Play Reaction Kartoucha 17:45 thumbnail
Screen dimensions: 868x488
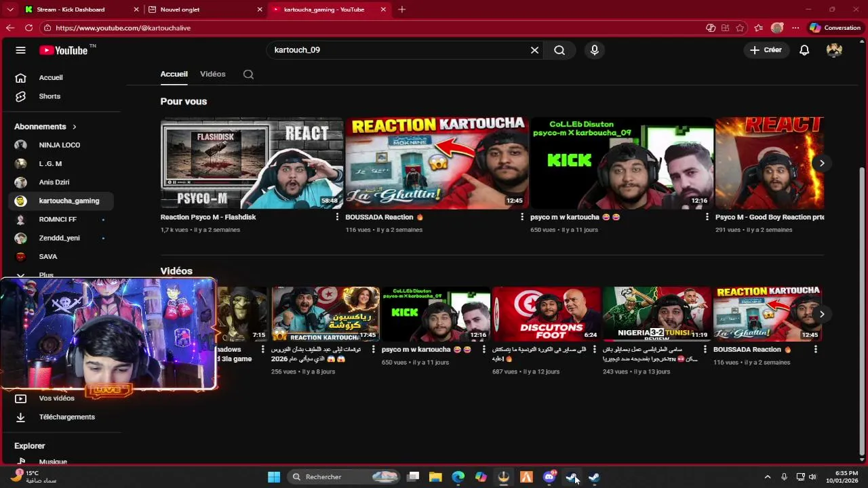[x=325, y=314]
